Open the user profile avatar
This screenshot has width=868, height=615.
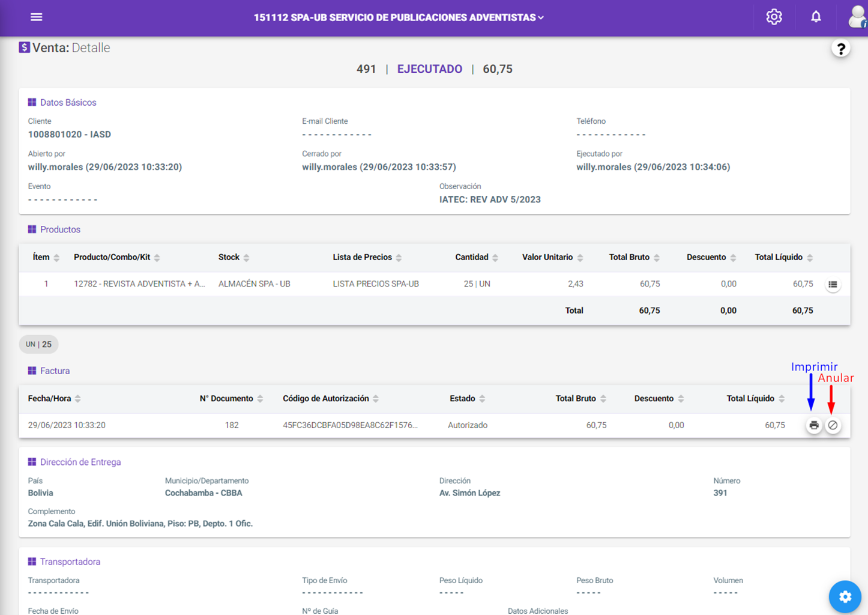tap(858, 17)
